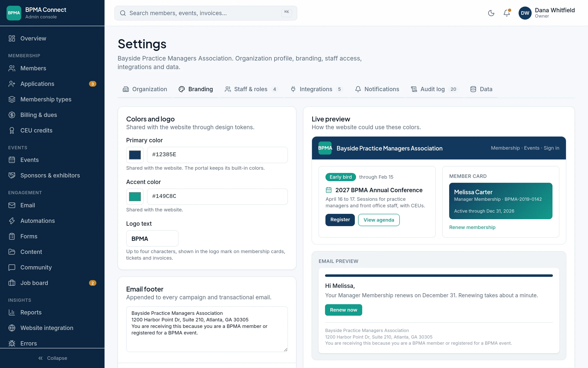Click the primary color swatch

(x=135, y=155)
